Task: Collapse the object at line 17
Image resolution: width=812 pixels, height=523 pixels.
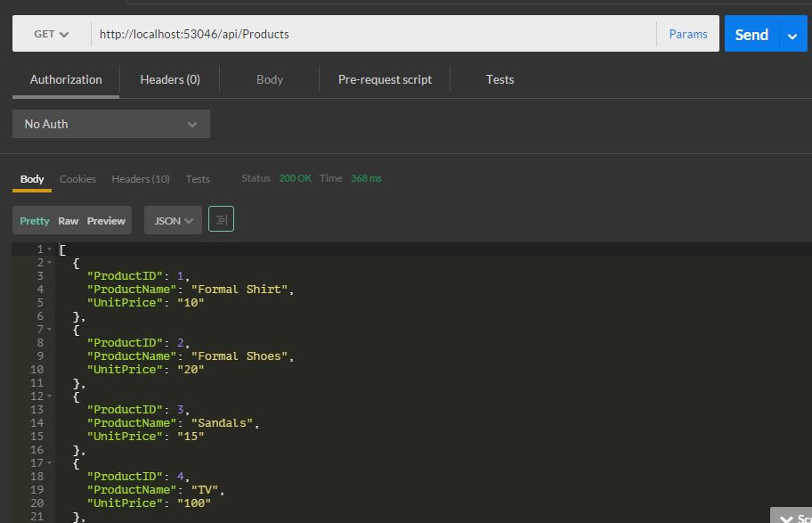Action: click(x=50, y=463)
